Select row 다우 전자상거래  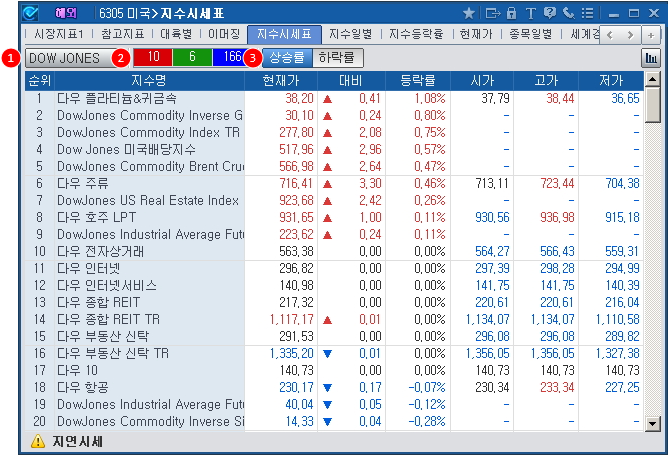(x=334, y=252)
